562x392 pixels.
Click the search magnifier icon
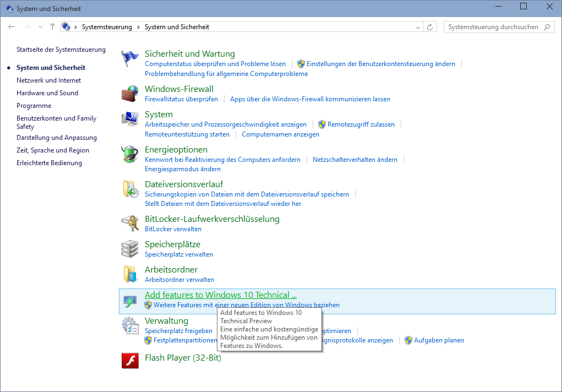[x=547, y=27]
